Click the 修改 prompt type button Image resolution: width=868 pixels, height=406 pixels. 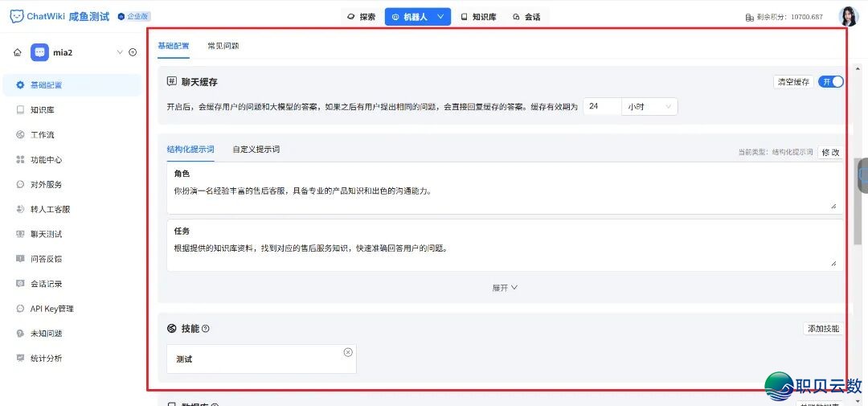(830, 152)
